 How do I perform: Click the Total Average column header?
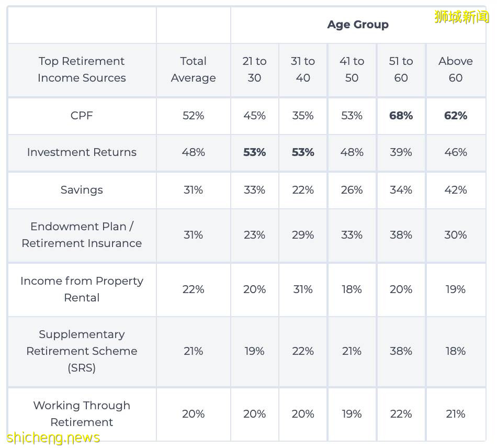[x=193, y=70]
